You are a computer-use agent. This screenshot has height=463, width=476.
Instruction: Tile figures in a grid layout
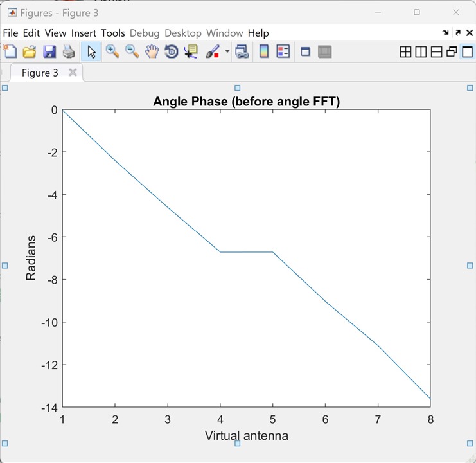[x=405, y=52]
